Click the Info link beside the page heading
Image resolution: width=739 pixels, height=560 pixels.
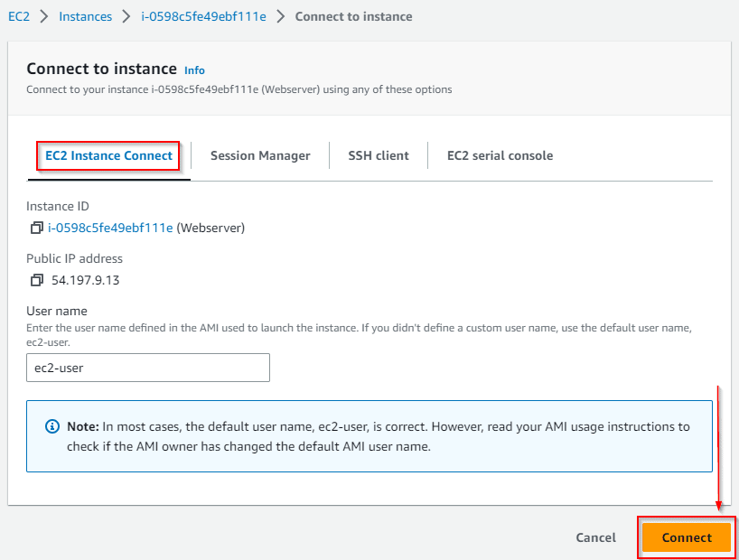pyautogui.click(x=194, y=70)
